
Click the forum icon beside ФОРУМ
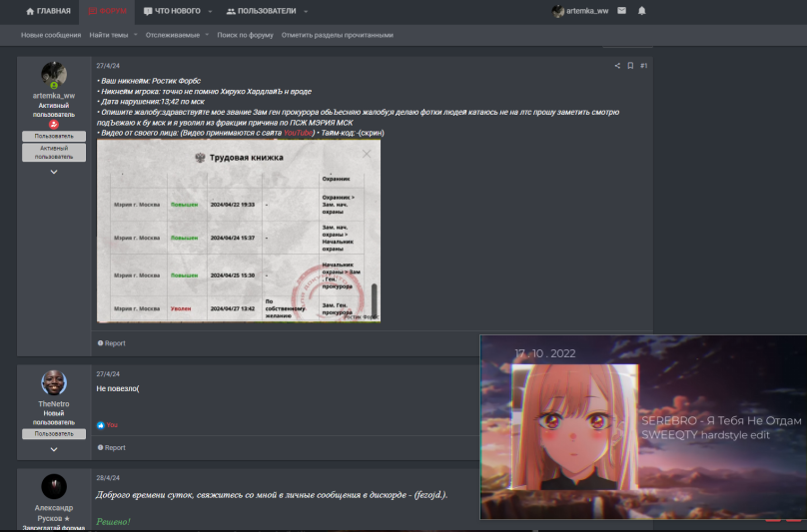[x=93, y=11]
